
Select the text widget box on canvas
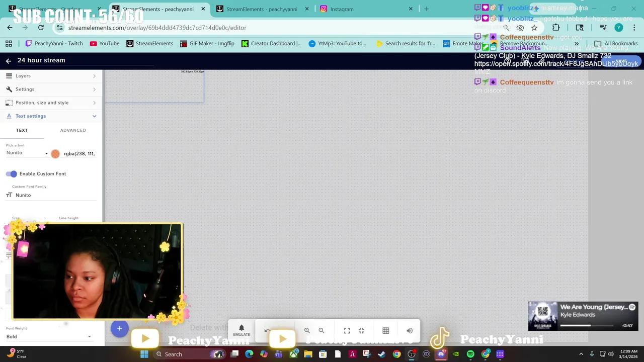pyautogui.click(x=154, y=86)
